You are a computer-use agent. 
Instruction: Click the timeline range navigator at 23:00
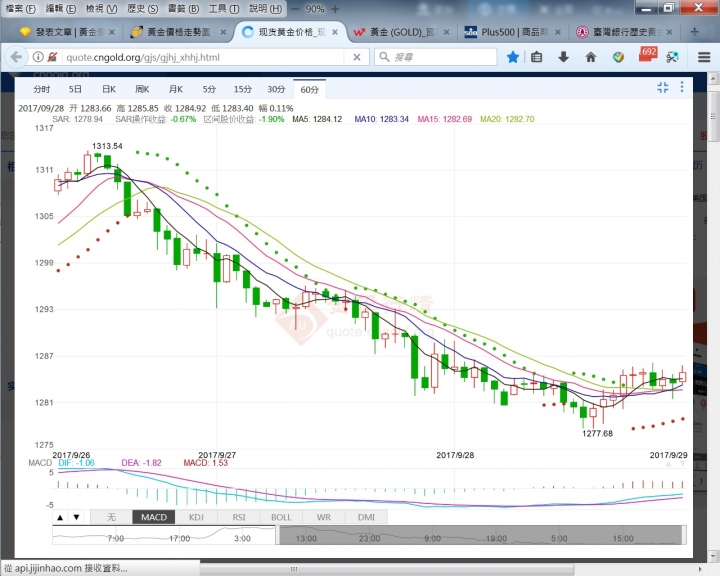(x=367, y=538)
